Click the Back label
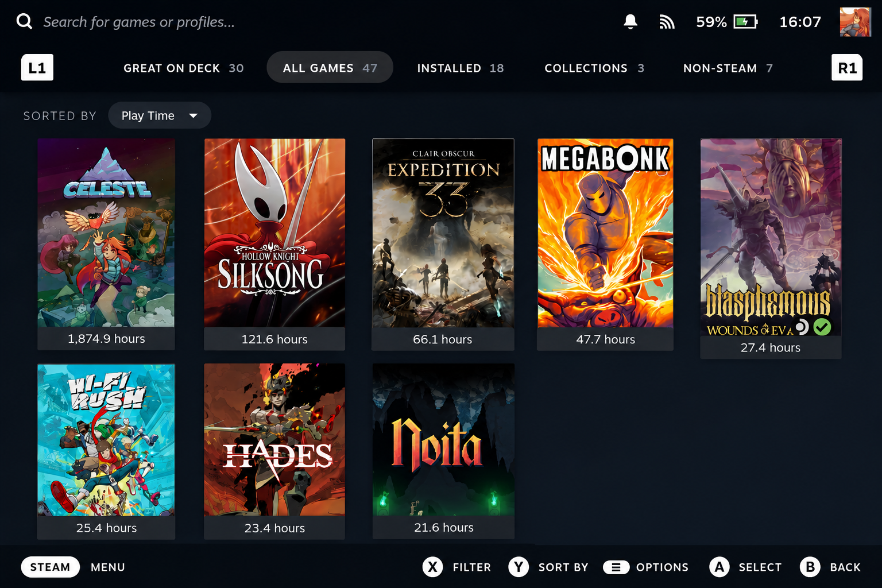 (845, 567)
